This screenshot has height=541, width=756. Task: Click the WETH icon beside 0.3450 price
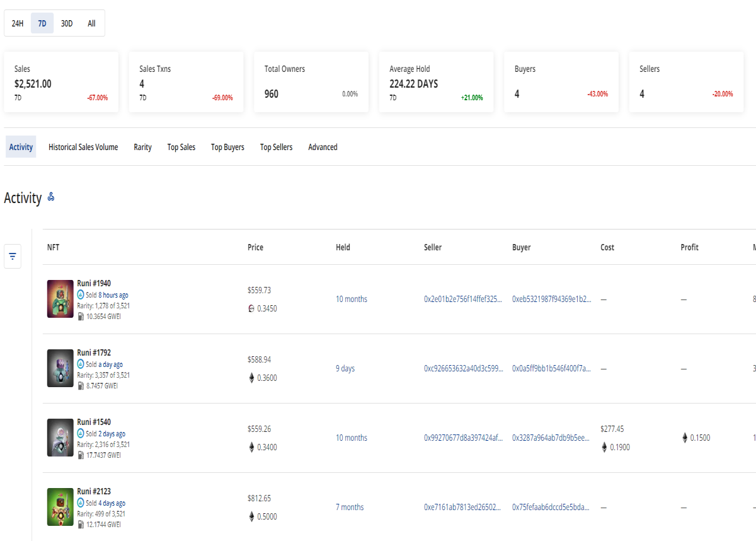pyautogui.click(x=251, y=309)
